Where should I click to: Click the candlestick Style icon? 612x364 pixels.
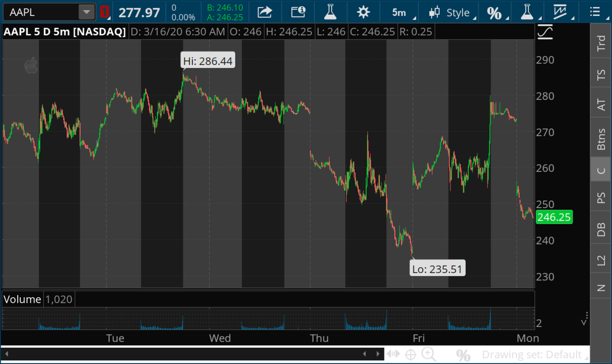(434, 12)
